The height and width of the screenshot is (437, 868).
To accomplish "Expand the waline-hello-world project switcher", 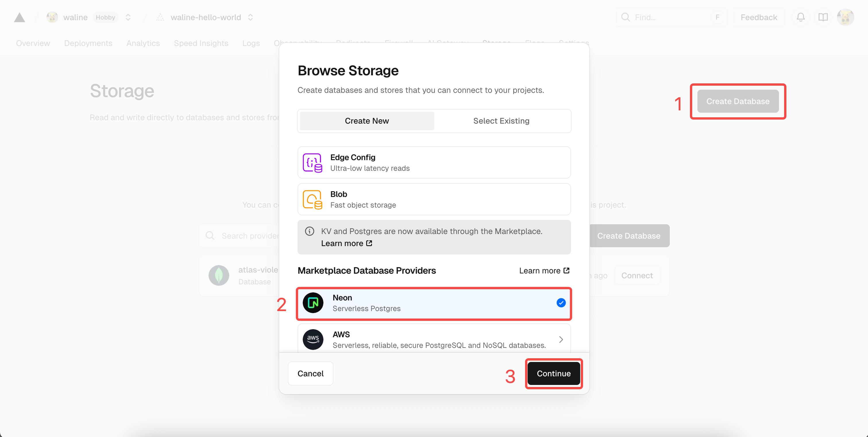I will (x=250, y=17).
